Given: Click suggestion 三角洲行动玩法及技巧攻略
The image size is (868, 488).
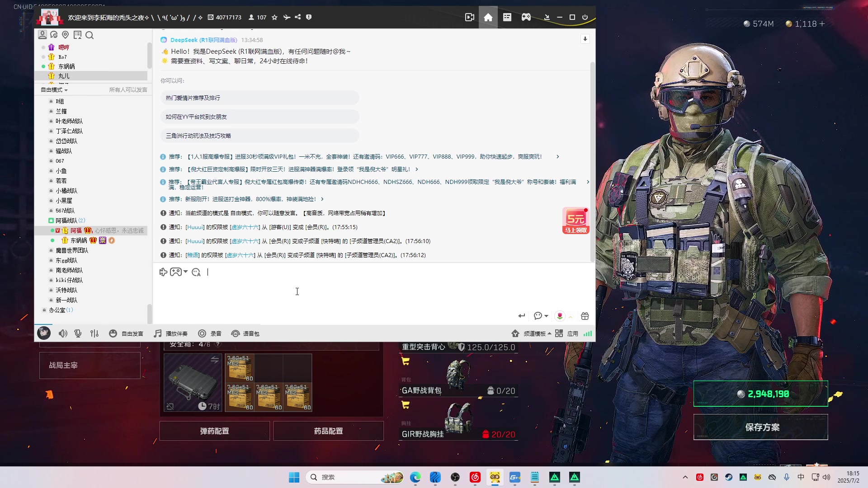Looking at the screenshot, I should click(259, 136).
